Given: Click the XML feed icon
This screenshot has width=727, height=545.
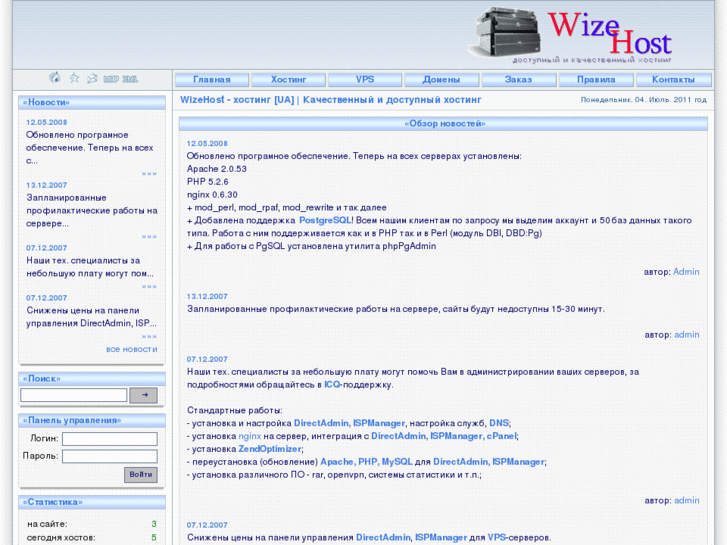Looking at the screenshot, I should [130, 79].
